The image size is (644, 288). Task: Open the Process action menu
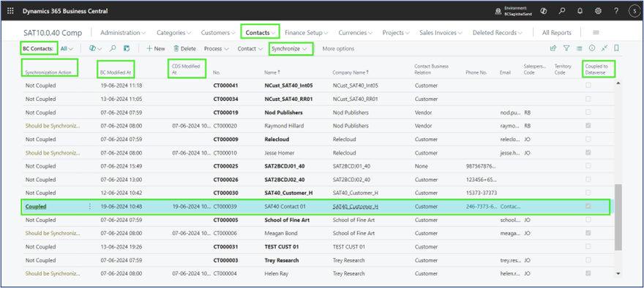pos(217,48)
